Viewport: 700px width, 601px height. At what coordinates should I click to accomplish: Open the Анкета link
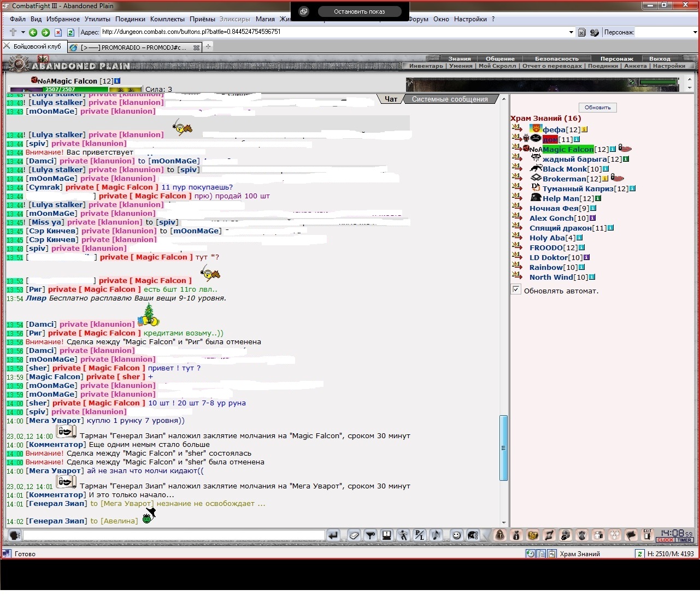[x=635, y=66]
